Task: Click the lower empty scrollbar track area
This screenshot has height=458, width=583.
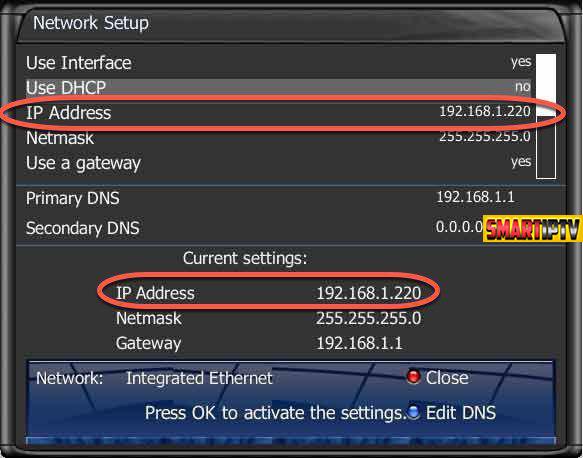Action: (x=546, y=147)
